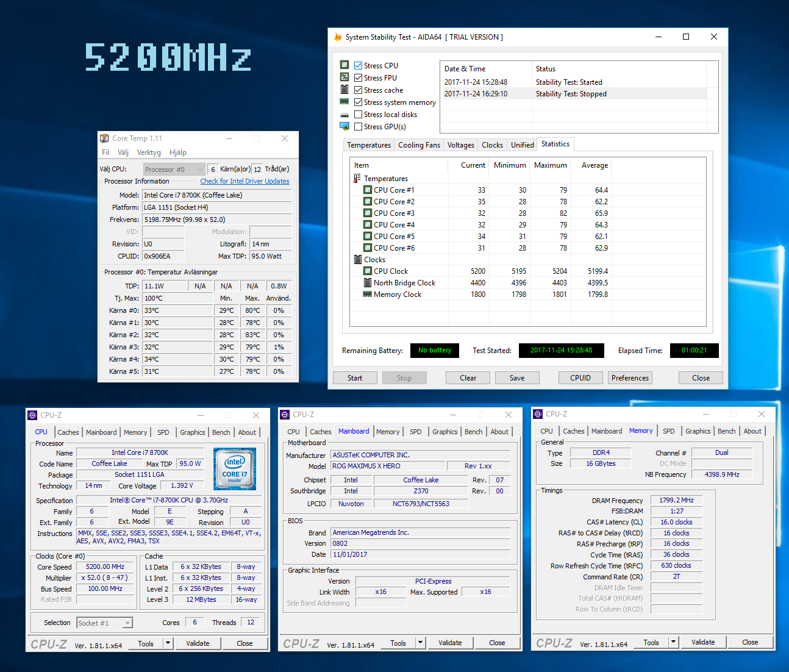Screen dimensions: 789x672
Task: Click the CPU Core #3 square icon
Action: 368,213
